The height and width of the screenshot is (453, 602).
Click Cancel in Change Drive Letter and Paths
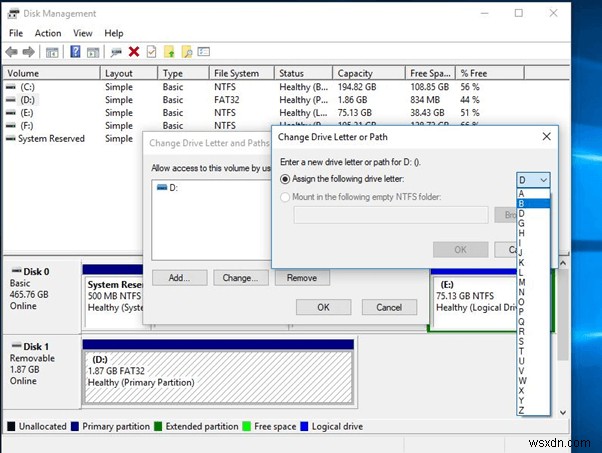coord(389,307)
